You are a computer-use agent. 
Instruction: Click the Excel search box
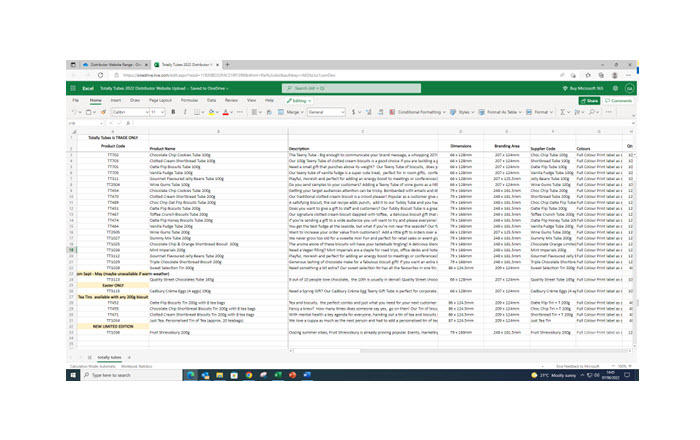[x=351, y=88]
